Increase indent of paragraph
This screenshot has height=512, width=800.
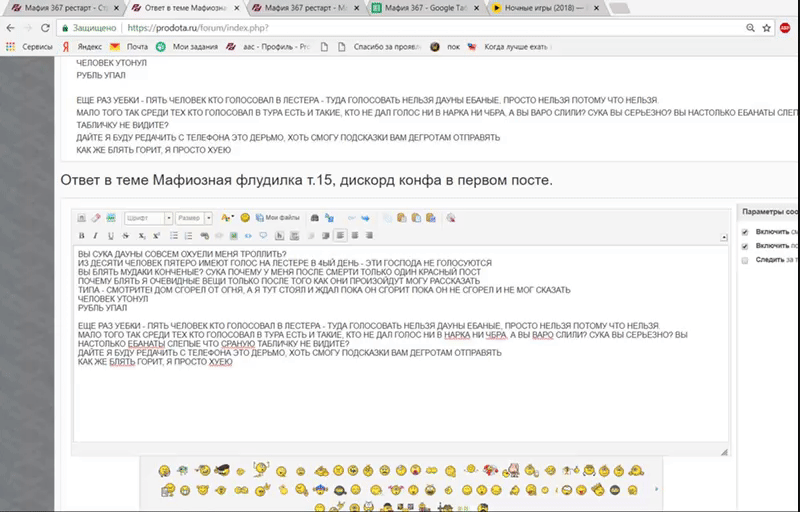[326, 236]
